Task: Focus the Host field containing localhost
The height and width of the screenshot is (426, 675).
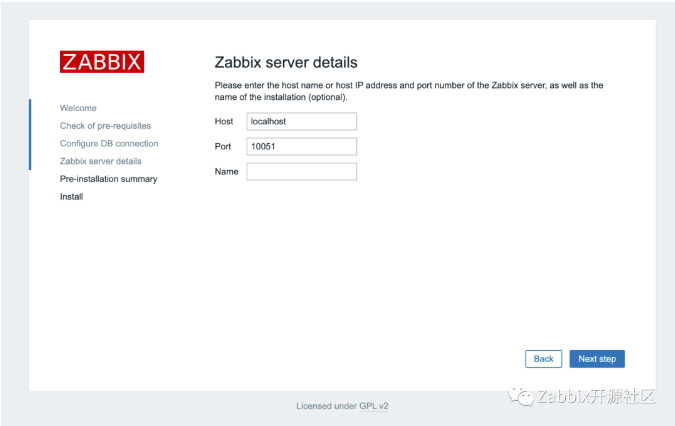Action: pos(301,121)
